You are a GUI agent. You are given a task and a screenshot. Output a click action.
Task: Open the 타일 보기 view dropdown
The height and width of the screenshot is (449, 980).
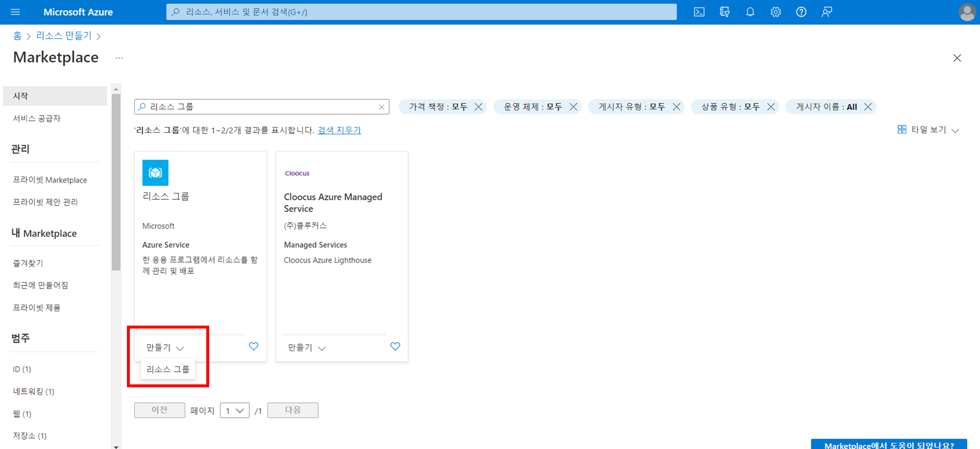(x=928, y=130)
